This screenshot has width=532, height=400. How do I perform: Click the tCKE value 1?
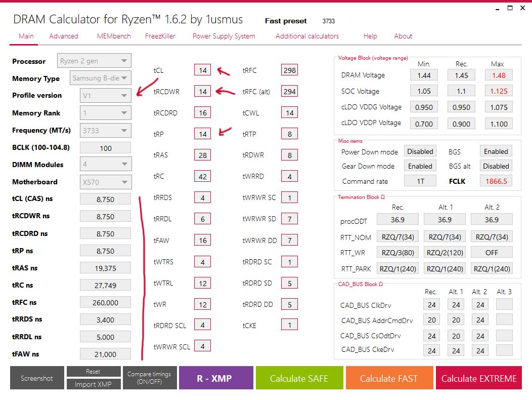289,325
